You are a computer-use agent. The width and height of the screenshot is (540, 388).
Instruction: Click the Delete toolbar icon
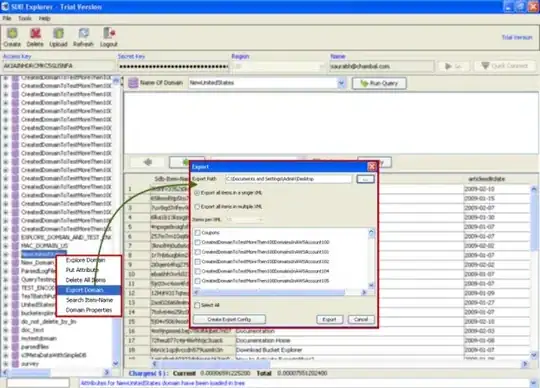coord(35,33)
